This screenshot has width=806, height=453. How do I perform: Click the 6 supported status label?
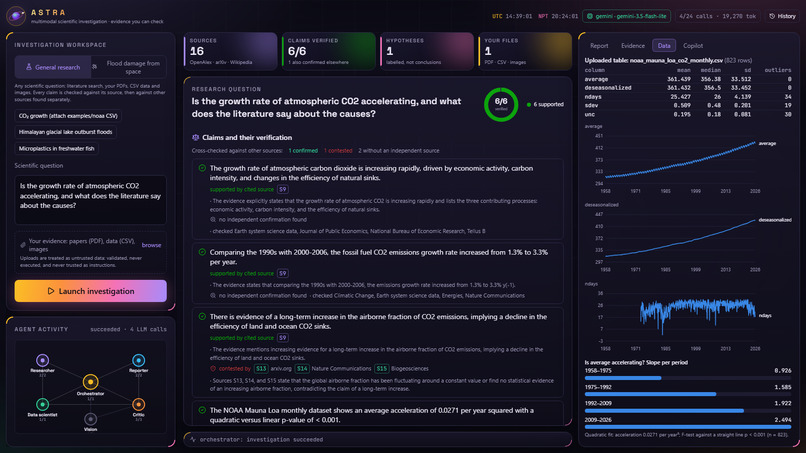click(545, 104)
